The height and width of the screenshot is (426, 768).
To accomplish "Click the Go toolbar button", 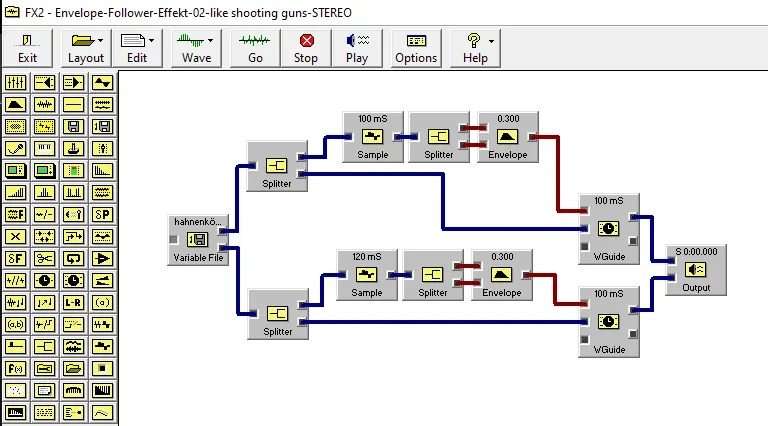I will pyautogui.click(x=255, y=48).
